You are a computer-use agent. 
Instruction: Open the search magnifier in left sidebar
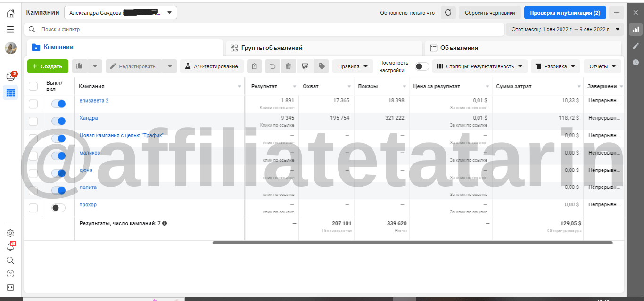coord(10,260)
